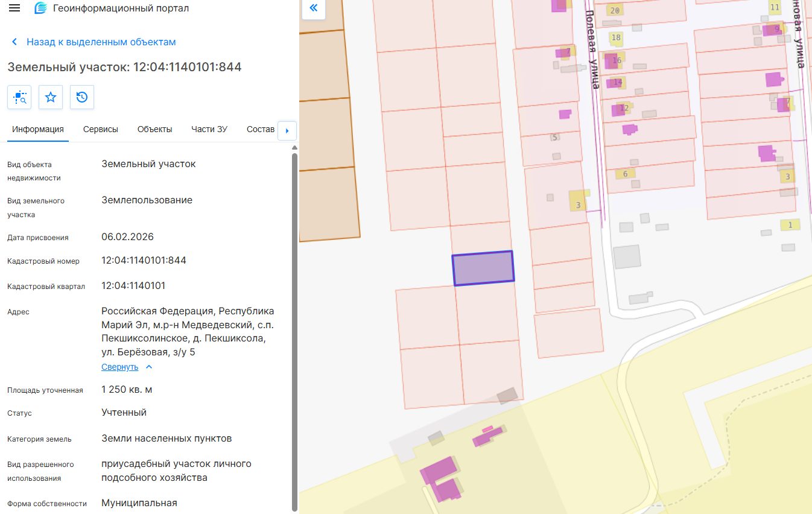The height and width of the screenshot is (514, 812).
Task: Open the hamburger main menu
Action: 14,8
